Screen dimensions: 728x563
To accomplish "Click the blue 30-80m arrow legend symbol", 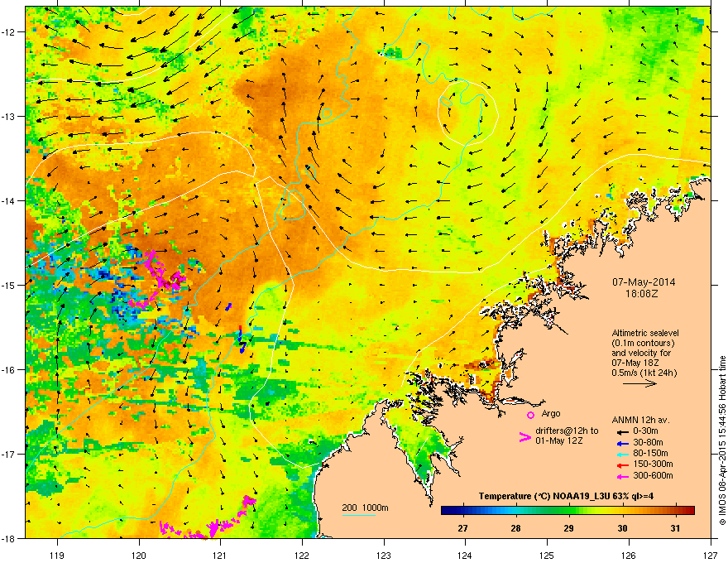I will click(623, 443).
